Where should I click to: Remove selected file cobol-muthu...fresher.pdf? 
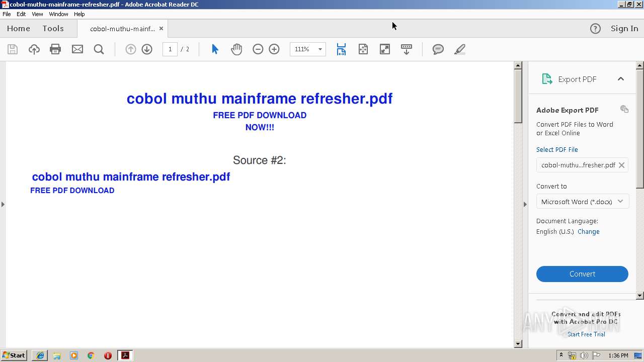[x=622, y=165]
